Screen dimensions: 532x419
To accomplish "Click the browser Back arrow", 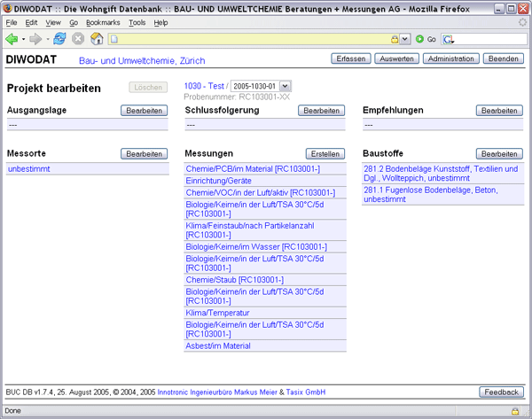I will [x=11, y=39].
